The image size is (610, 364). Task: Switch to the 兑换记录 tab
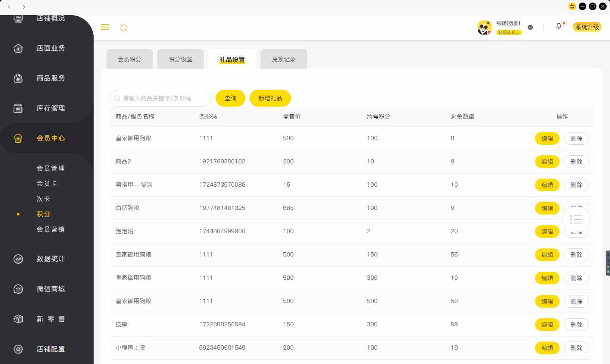point(284,59)
